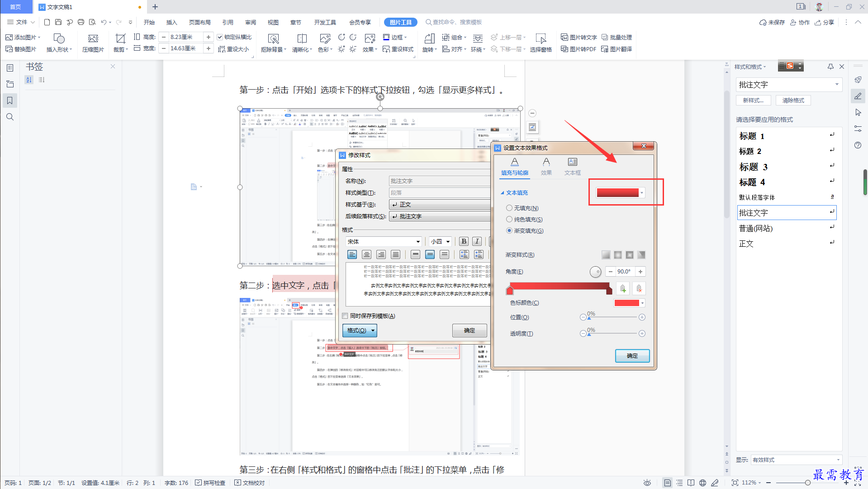Image resolution: width=868 pixels, height=489 pixels.
Task: Open the bookmark icon in left sidebar
Action: (9, 101)
